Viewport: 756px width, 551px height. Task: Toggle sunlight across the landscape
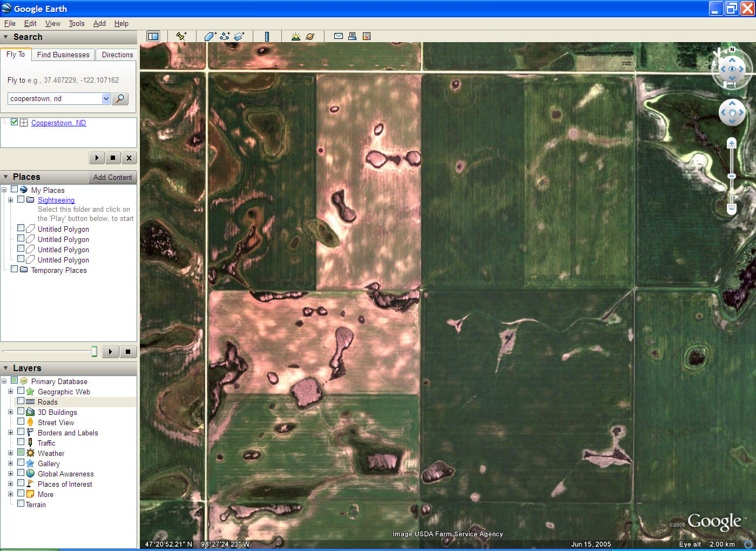pos(295,36)
